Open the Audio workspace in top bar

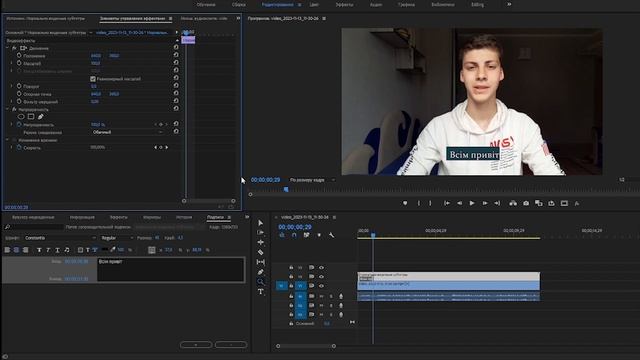pos(376,4)
